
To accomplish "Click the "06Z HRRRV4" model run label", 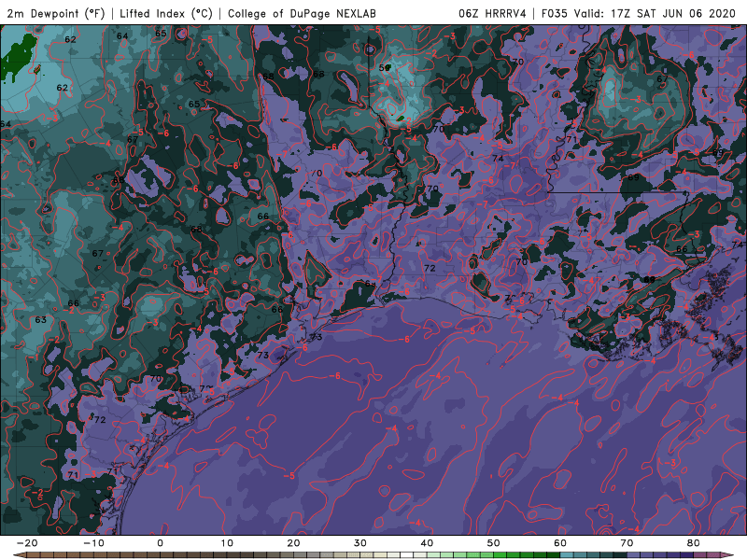I will [492, 13].
